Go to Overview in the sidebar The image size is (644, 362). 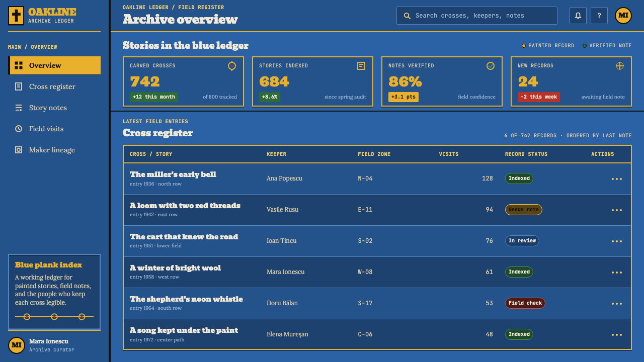54,65
